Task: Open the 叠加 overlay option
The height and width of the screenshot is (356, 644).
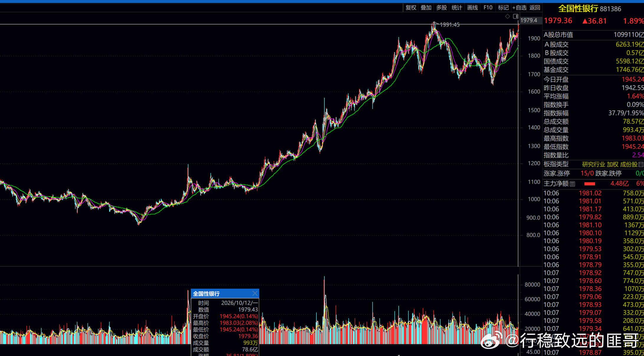Action: 426,8
